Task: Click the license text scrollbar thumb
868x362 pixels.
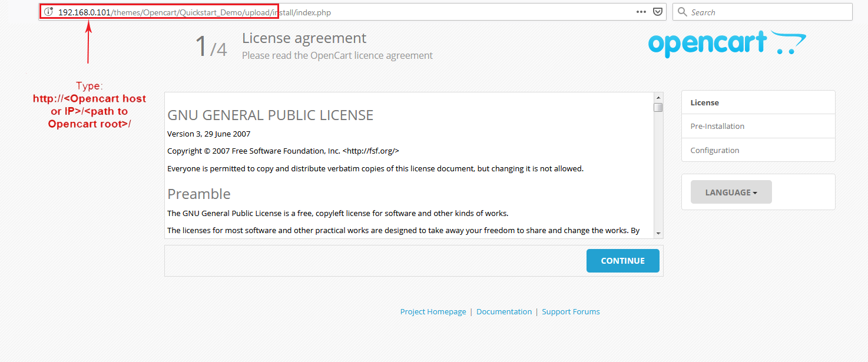Action: point(658,108)
